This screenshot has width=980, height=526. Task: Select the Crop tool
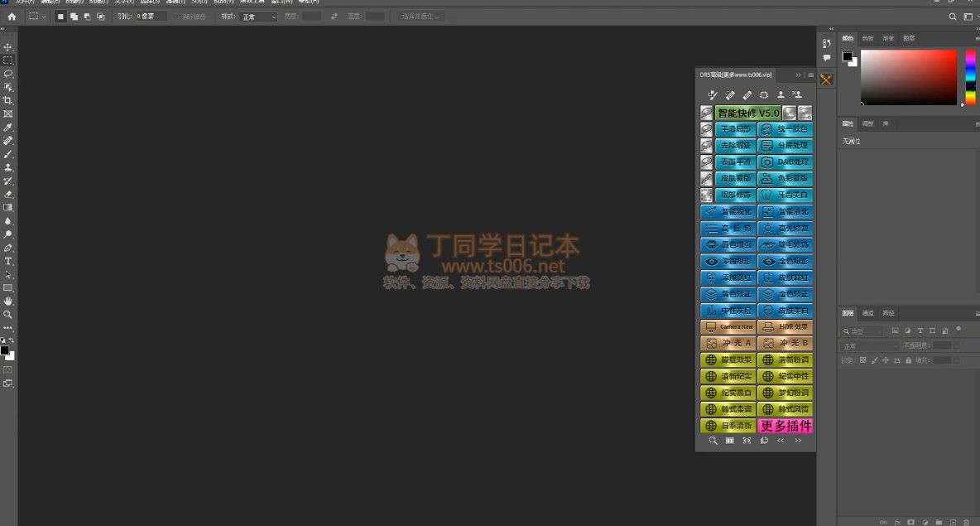8,100
